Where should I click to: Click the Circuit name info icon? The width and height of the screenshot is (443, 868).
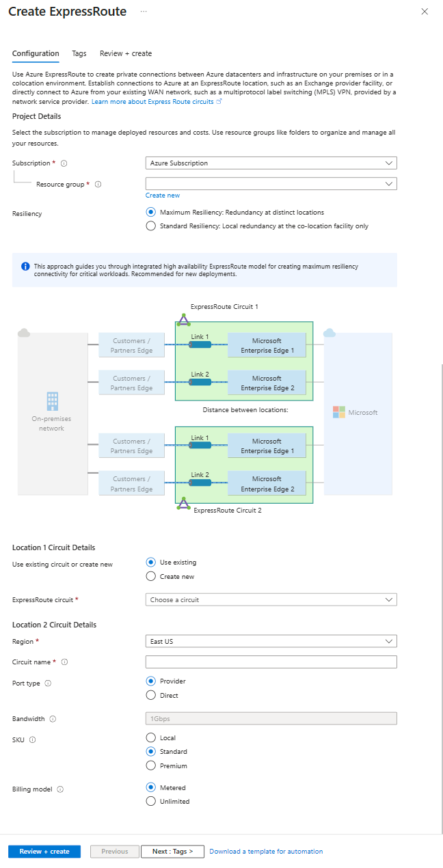click(x=64, y=662)
